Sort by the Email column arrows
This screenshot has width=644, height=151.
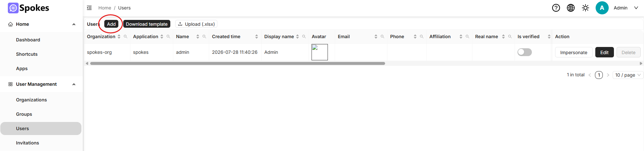[x=376, y=37]
